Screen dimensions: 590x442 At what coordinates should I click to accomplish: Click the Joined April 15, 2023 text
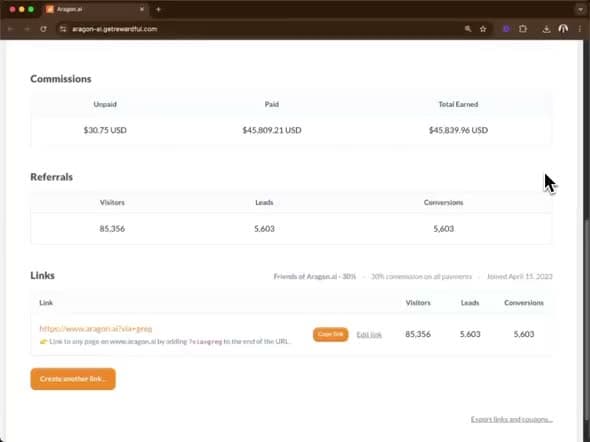click(x=520, y=276)
